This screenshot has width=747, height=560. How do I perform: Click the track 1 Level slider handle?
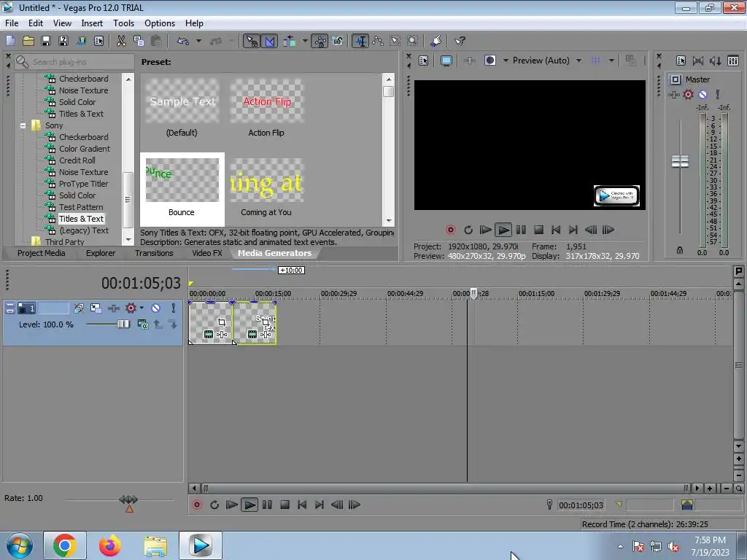click(123, 324)
